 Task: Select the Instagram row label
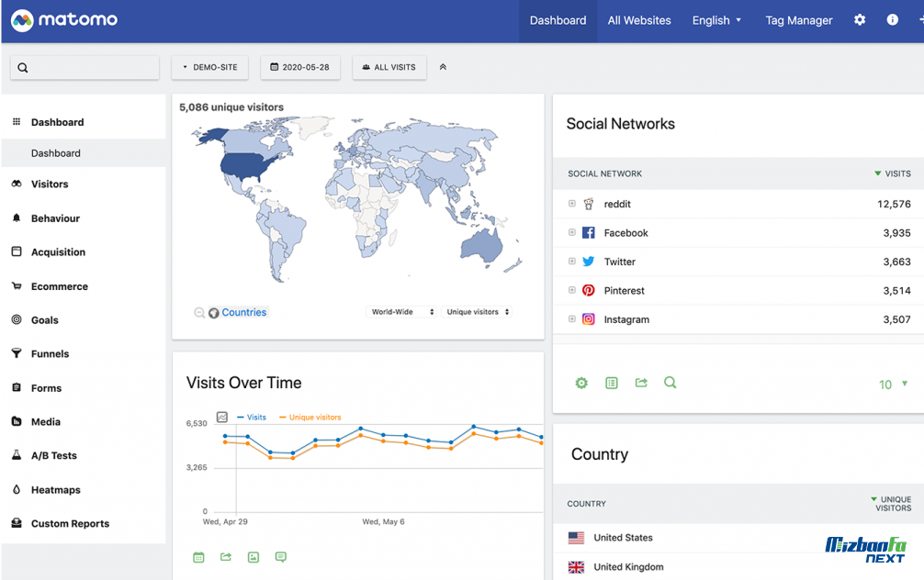point(626,319)
